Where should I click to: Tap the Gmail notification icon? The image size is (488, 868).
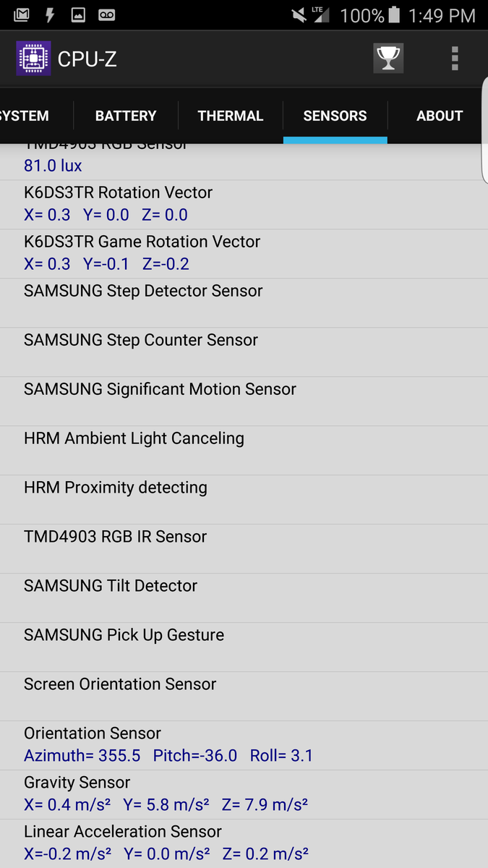21,15
